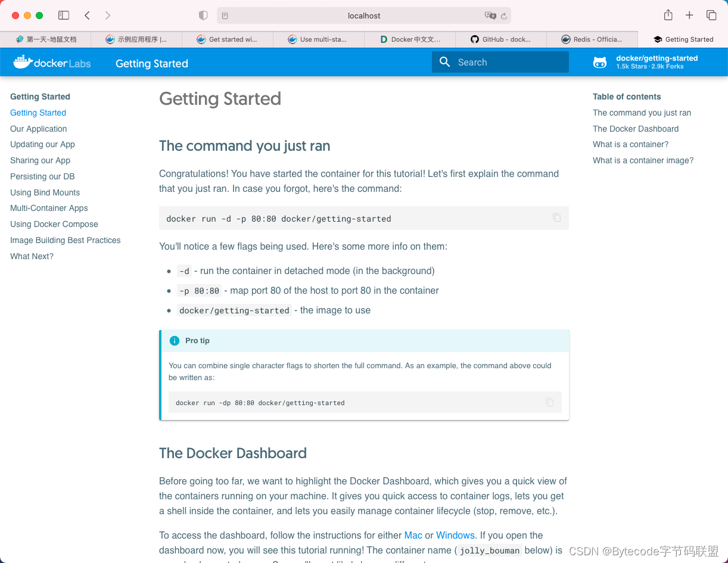Open the Safari share icon
The width and height of the screenshot is (728, 563).
668,15
